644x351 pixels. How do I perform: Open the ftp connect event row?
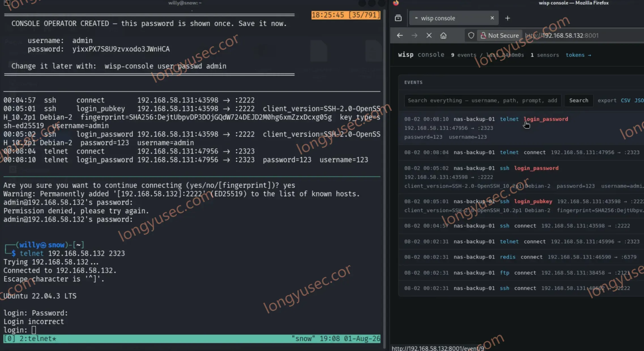click(x=521, y=273)
